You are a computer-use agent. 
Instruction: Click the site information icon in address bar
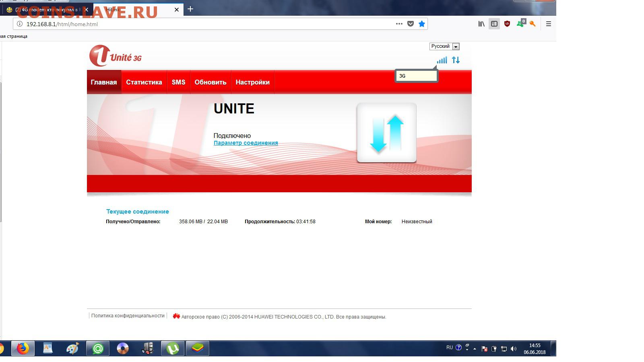pos(19,24)
